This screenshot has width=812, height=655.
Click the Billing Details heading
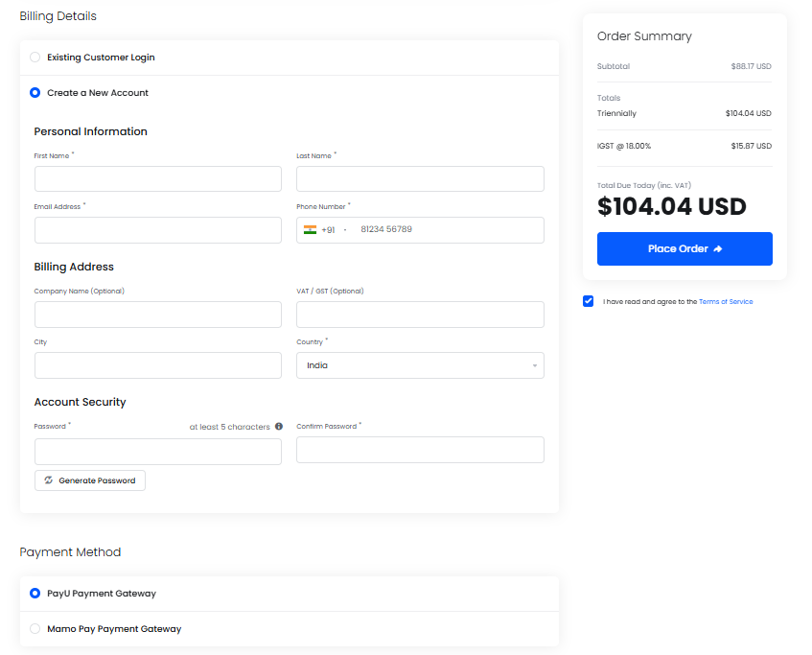[x=58, y=16]
